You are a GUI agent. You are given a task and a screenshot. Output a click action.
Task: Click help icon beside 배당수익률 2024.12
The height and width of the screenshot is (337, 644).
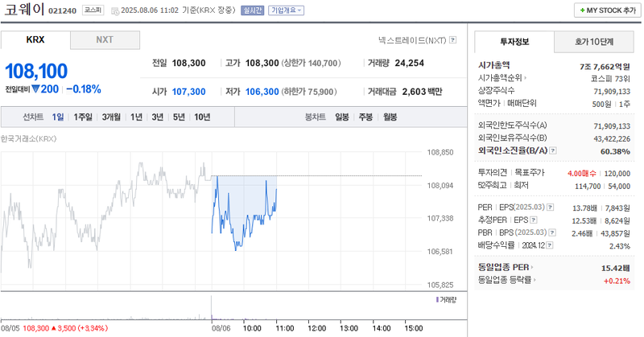pos(550,245)
